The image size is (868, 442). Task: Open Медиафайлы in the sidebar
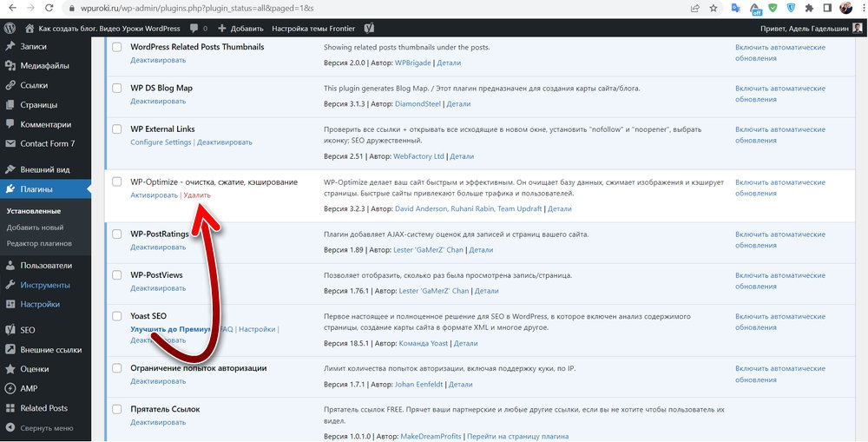point(45,66)
